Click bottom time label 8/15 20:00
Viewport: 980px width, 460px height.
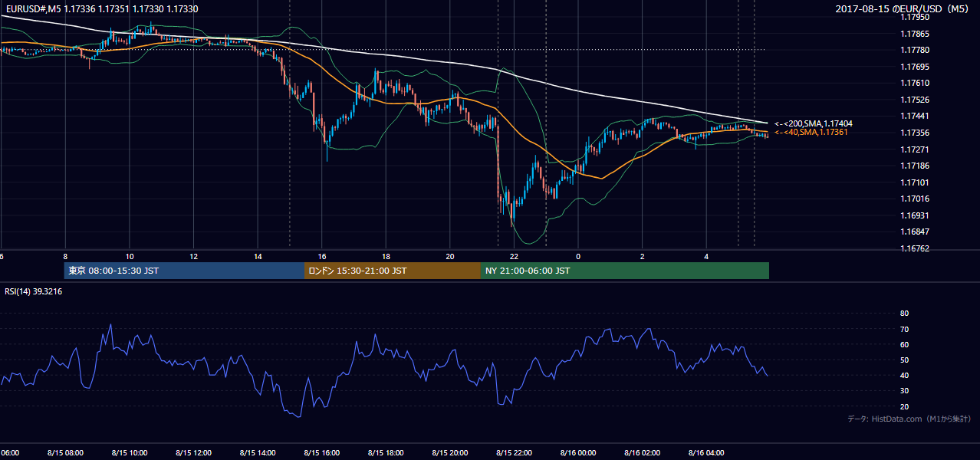pyautogui.click(x=451, y=453)
